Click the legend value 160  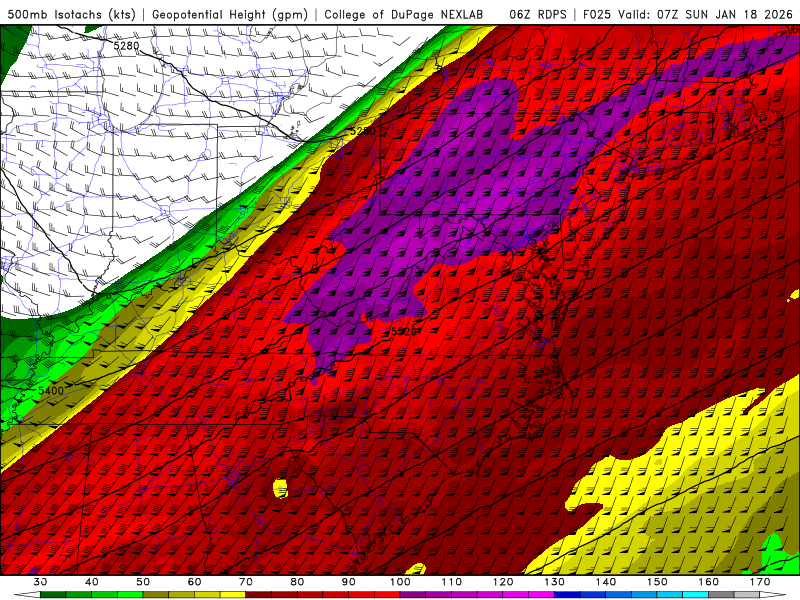(709, 582)
